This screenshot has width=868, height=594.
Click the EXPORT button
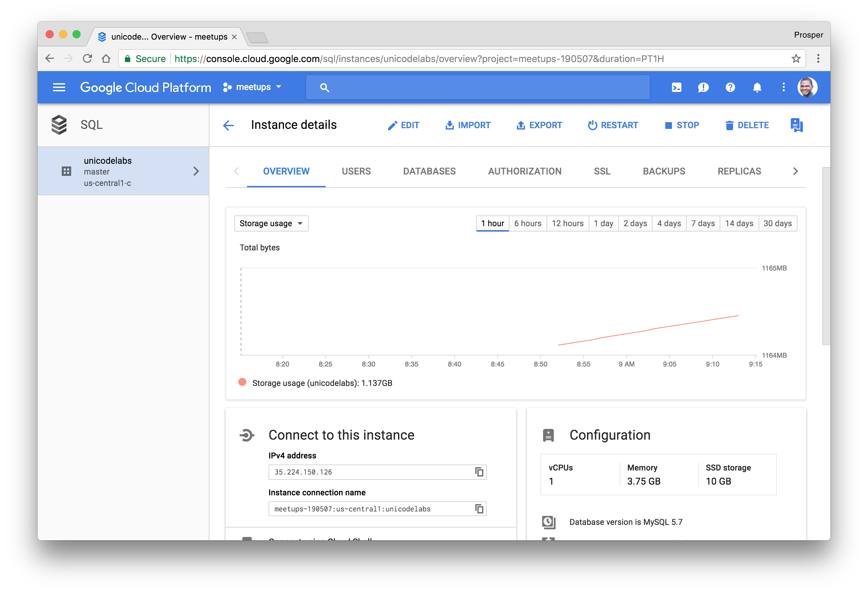pos(539,126)
